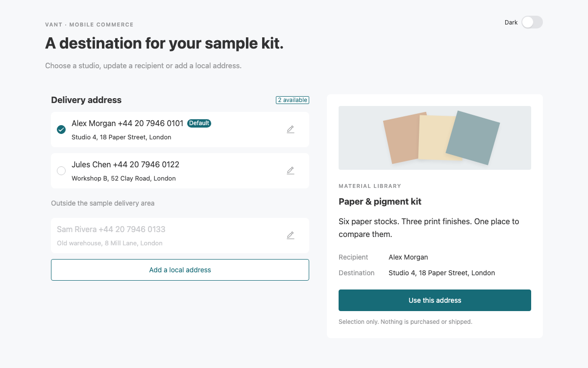Click A destination for your sample kit heading
The width and height of the screenshot is (588, 368).
click(x=164, y=43)
